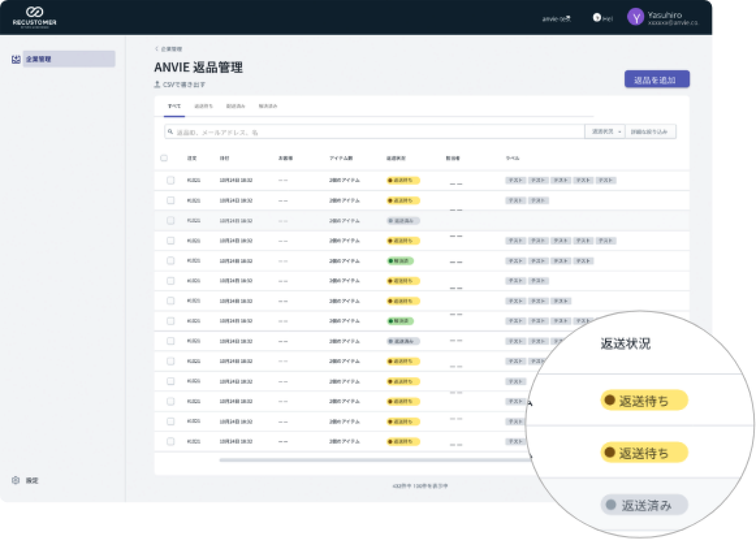
Task: Click the Yasuhiro account name
Action: (x=664, y=15)
